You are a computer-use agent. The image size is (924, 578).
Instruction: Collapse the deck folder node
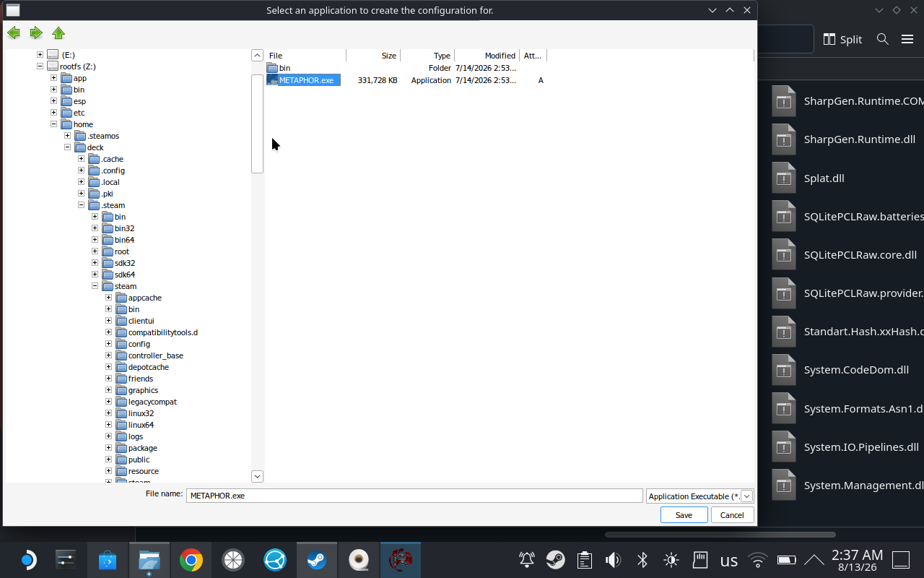click(67, 147)
